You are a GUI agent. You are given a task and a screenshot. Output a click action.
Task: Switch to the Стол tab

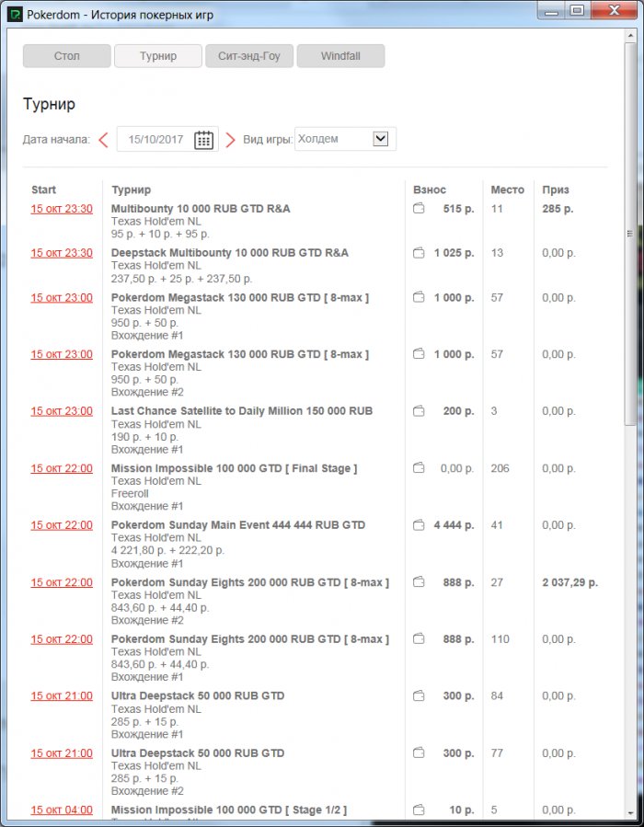[67, 56]
